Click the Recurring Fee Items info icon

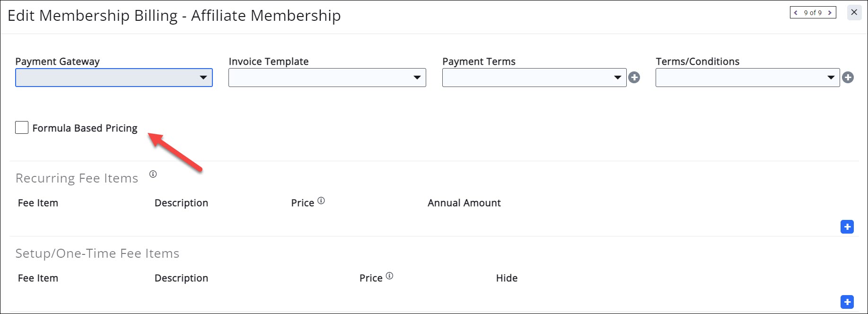[x=153, y=174]
